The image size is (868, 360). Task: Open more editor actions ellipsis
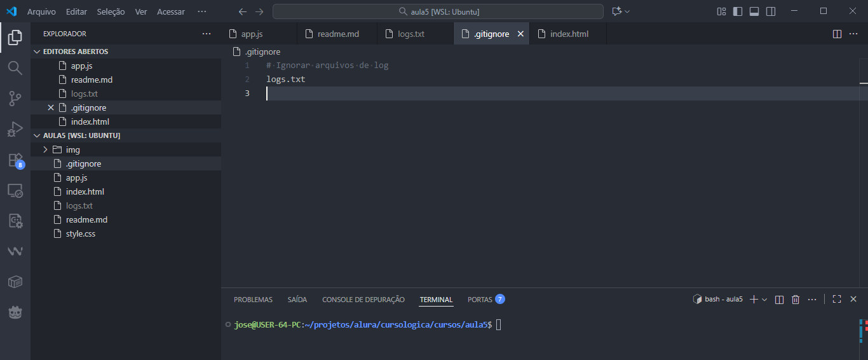coord(855,34)
